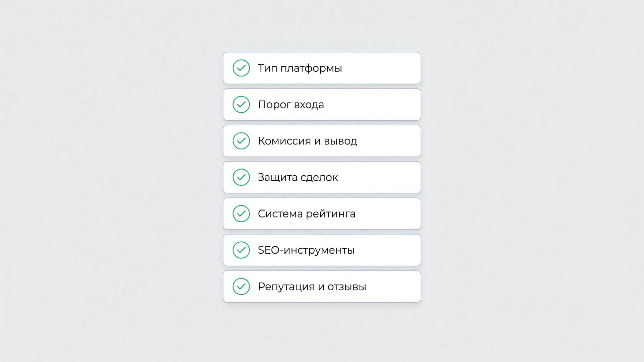The image size is (644, 362).
Task: Select the Порог входа text label
Action: 291,105
